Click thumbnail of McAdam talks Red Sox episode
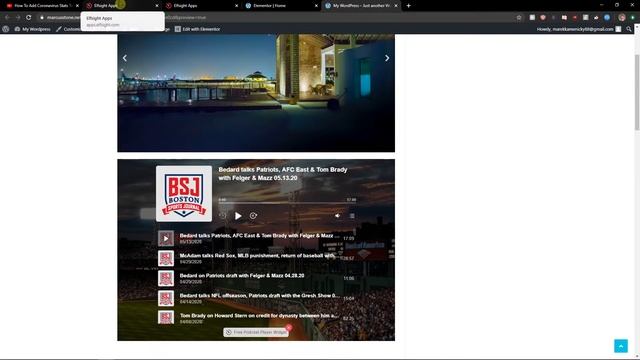 (166, 258)
